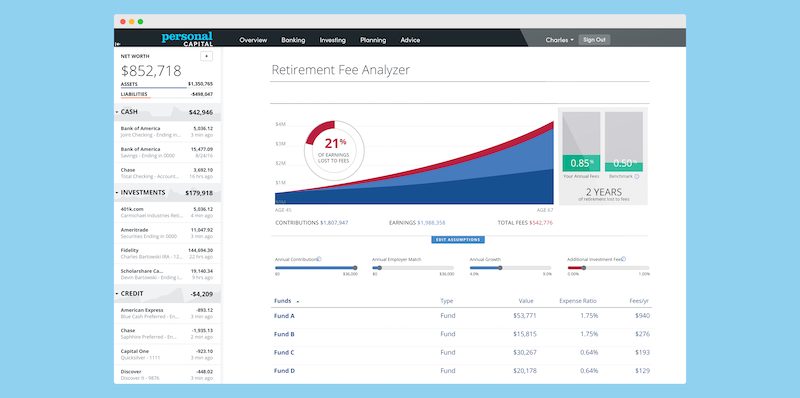Click the Annual Growth slider handle

[500, 268]
